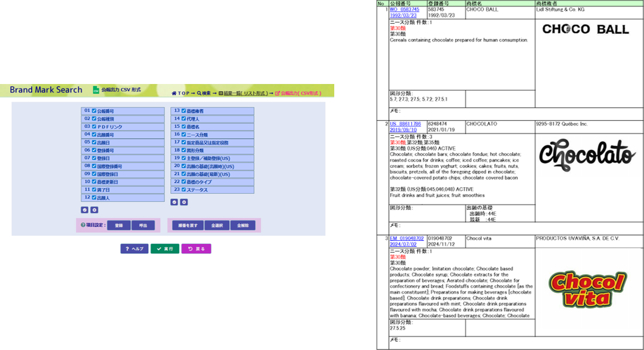Open the WO_0583745 publication link
This screenshot has height=350, width=644.
[x=405, y=9]
